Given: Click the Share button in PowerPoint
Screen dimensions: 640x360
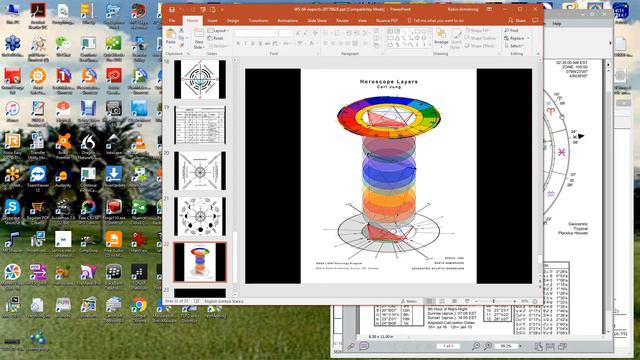Looking at the screenshot, I should tap(517, 20).
